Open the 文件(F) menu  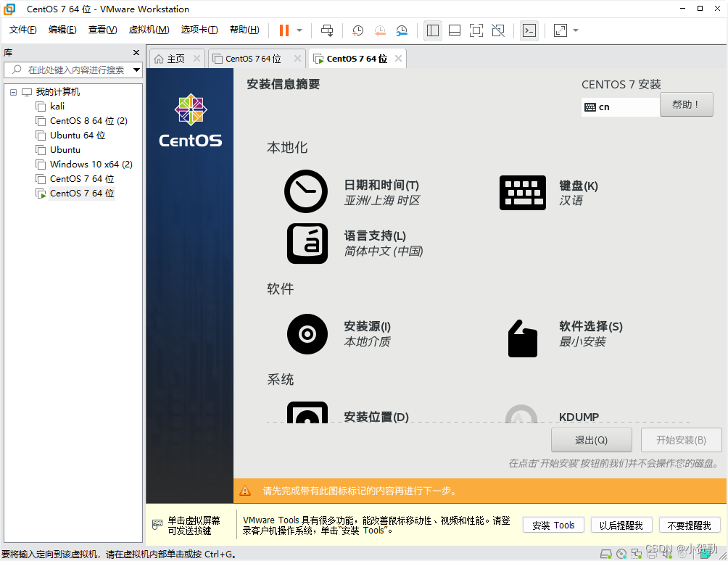coord(22,30)
